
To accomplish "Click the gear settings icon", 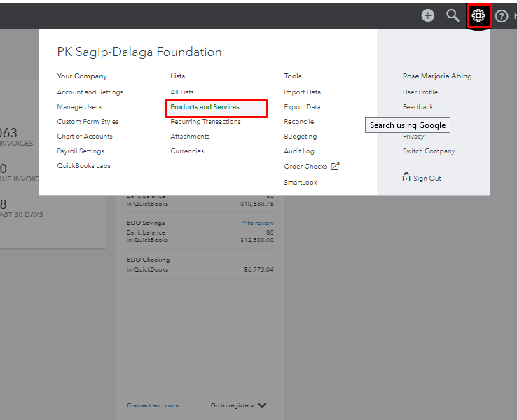I will coord(478,15).
